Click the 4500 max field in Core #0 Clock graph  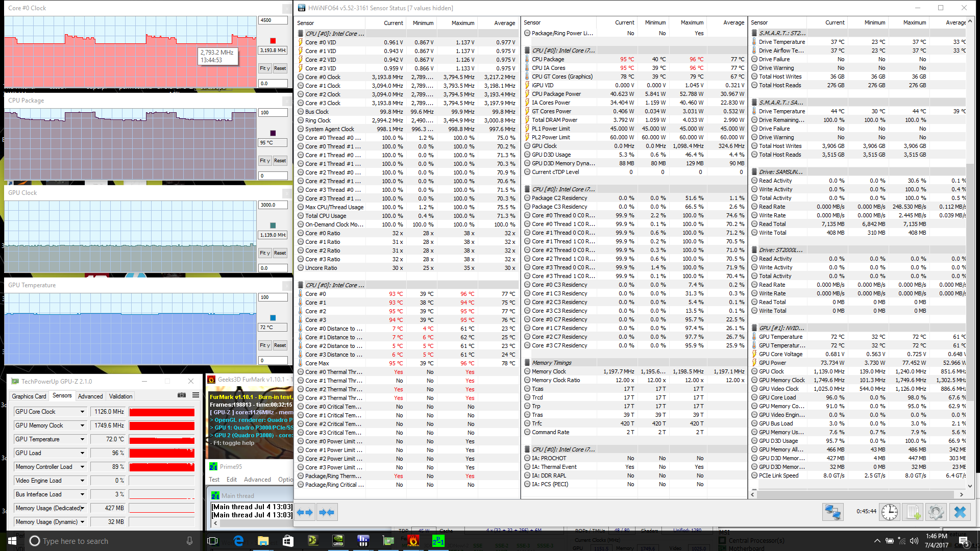[x=273, y=20]
